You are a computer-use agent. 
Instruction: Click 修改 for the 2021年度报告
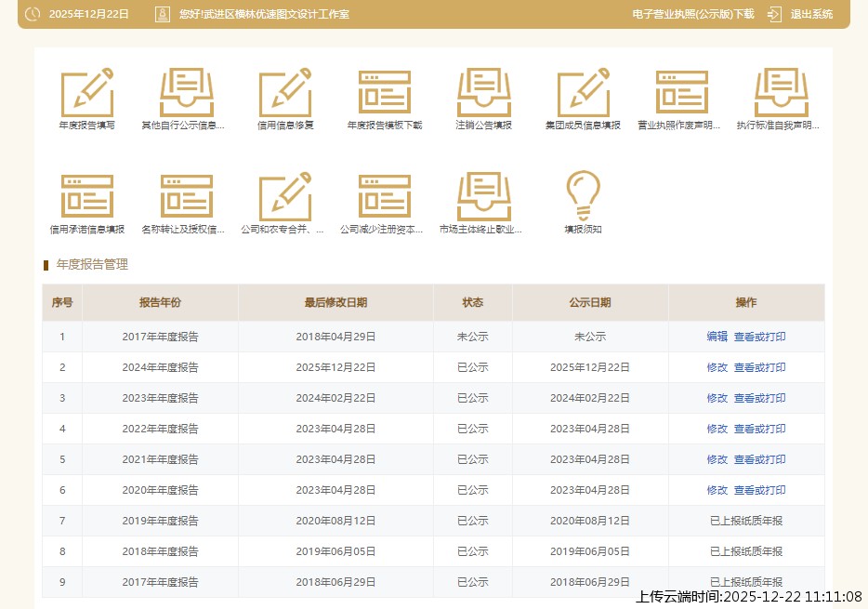point(717,459)
